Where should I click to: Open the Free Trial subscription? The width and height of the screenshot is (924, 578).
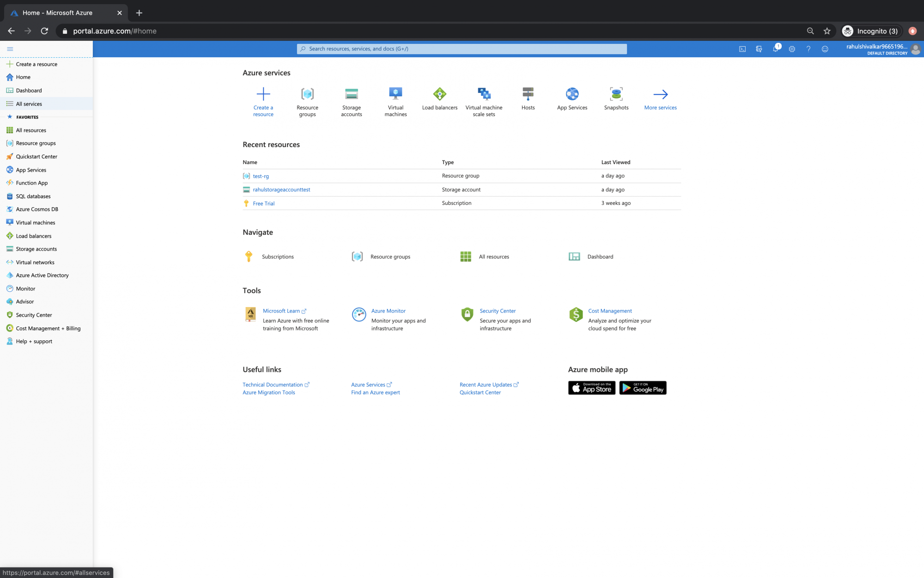(263, 203)
